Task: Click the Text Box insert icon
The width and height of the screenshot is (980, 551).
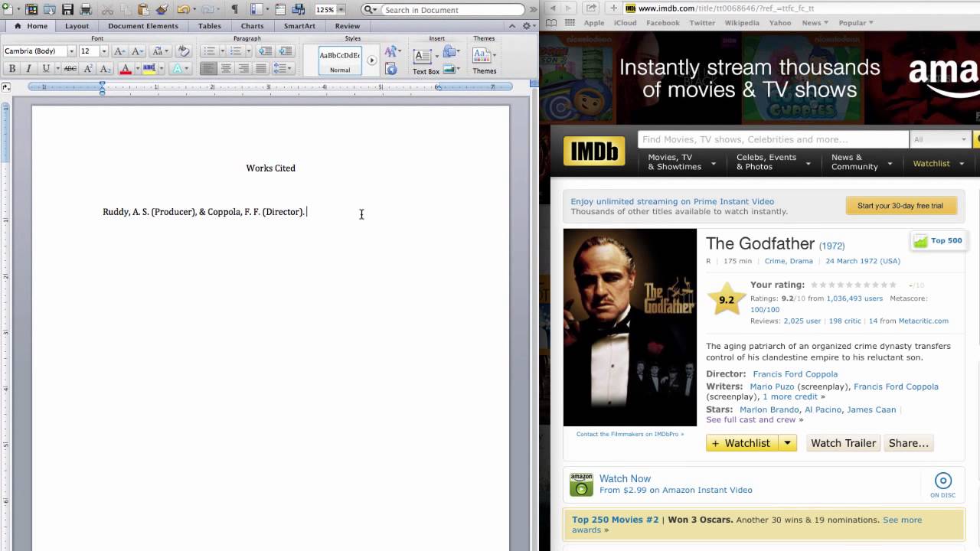Action: (x=423, y=57)
